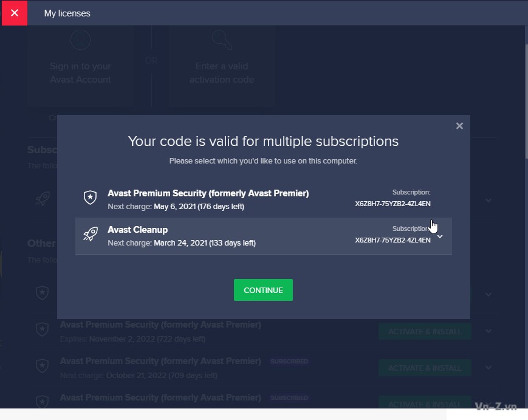Close the multiple subscriptions dialog

459,126
